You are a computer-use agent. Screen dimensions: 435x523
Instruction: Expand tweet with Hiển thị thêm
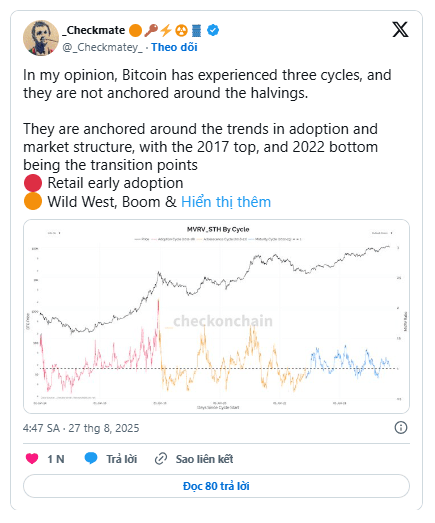click(226, 202)
